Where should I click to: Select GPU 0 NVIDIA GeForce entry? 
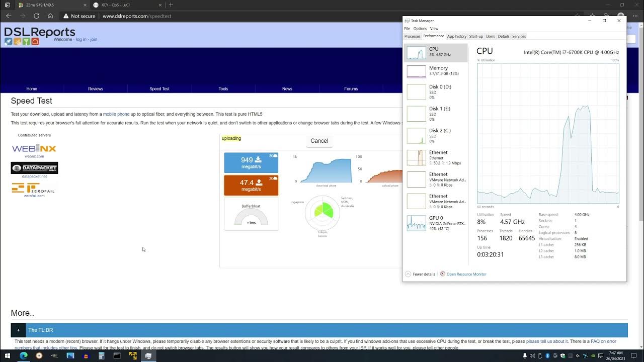436,223
